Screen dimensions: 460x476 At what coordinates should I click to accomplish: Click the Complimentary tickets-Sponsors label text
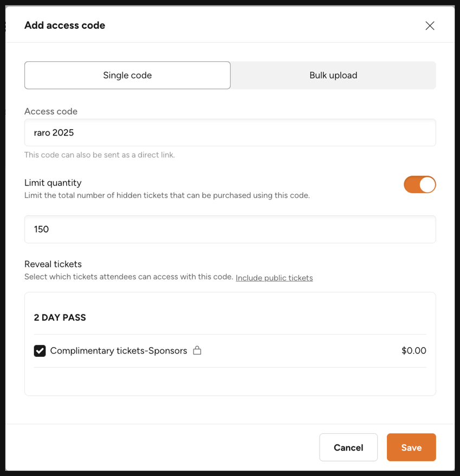[119, 351]
